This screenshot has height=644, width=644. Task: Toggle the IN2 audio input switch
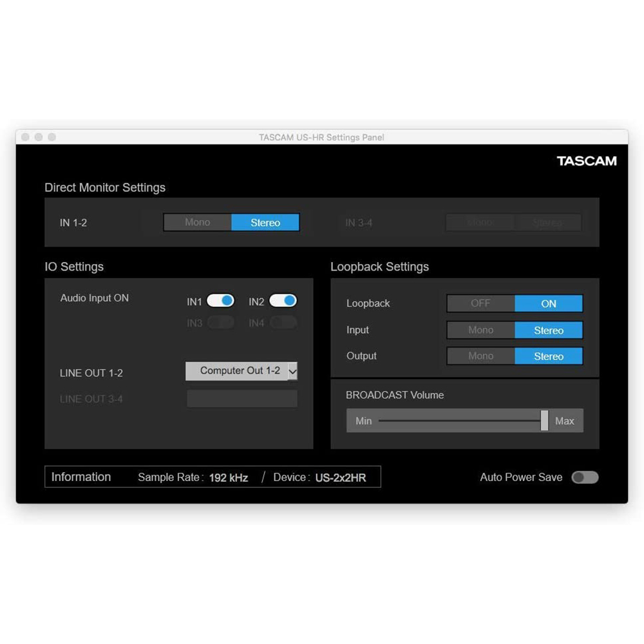[x=283, y=301]
